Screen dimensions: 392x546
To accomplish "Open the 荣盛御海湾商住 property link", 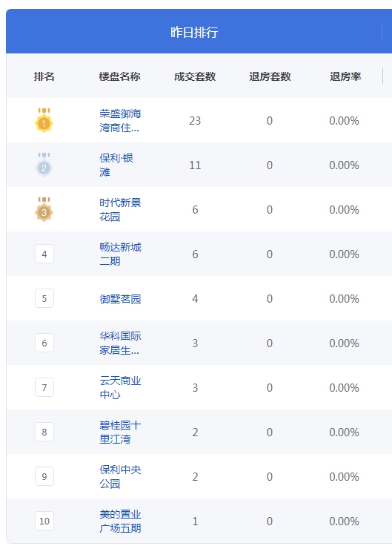I will [120, 120].
